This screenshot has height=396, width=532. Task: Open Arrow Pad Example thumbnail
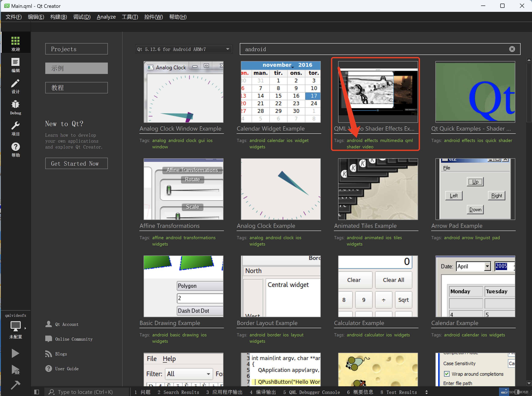tap(475, 189)
